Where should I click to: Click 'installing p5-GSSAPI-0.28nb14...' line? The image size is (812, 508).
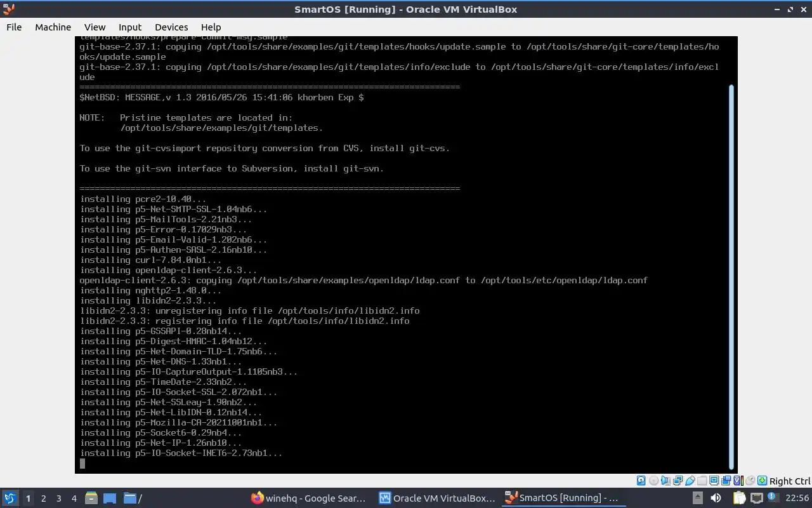coord(160,331)
